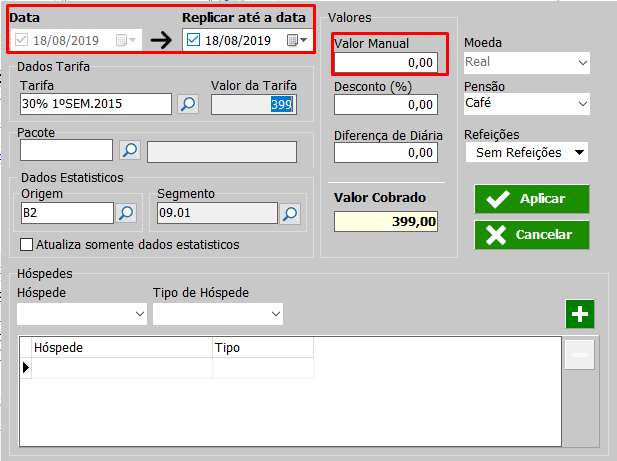Enable Atualiza somente dados estatisticos

click(26, 245)
